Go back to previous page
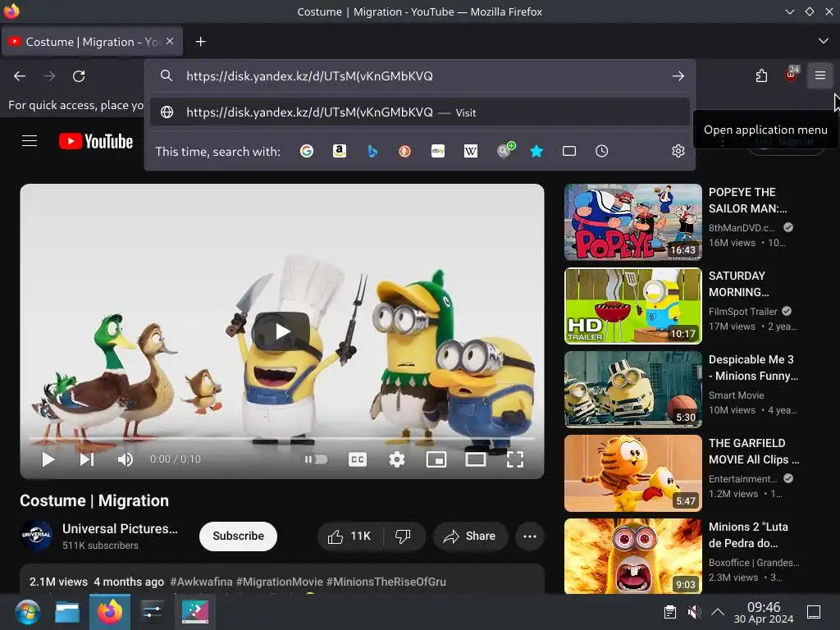840x630 pixels. point(20,76)
